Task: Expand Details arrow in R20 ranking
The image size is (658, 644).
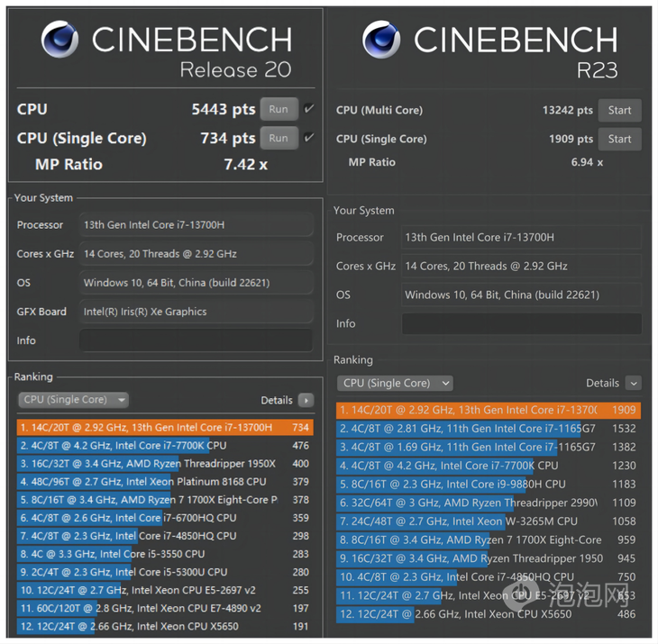Action: (x=306, y=401)
